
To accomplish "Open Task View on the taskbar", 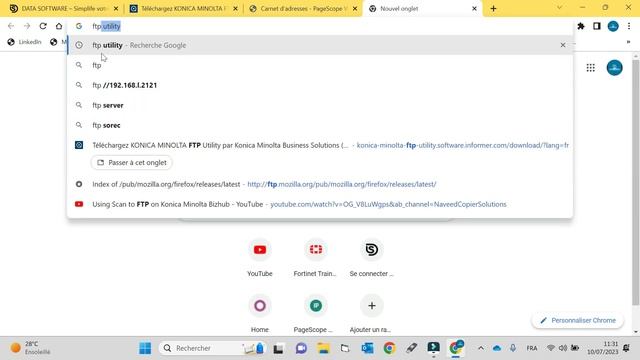I will tap(278, 348).
